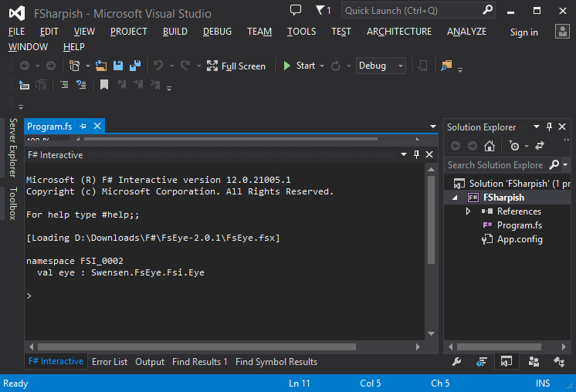Image resolution: width=576 pixels, height=392 pixels.
Task: Click the notifications flag icon
Action: (x=324, y=10)
